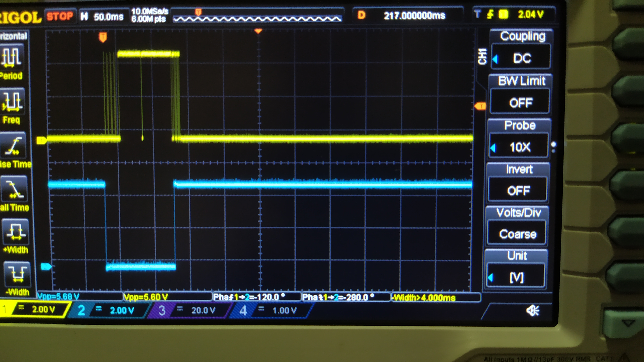Click the Vpp=5.60 V measurement readout
Screen dimensions: 644x362
point(146,297)
